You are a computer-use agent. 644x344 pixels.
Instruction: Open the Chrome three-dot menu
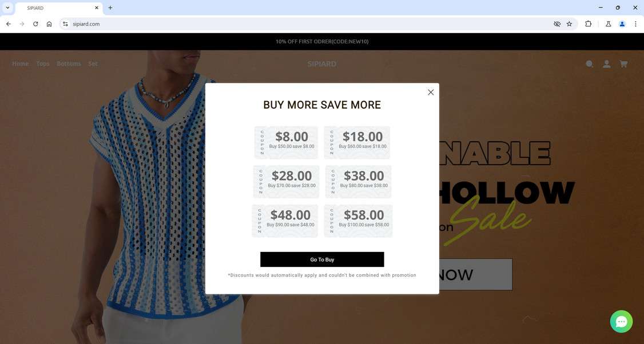click(x=635, y=24)
